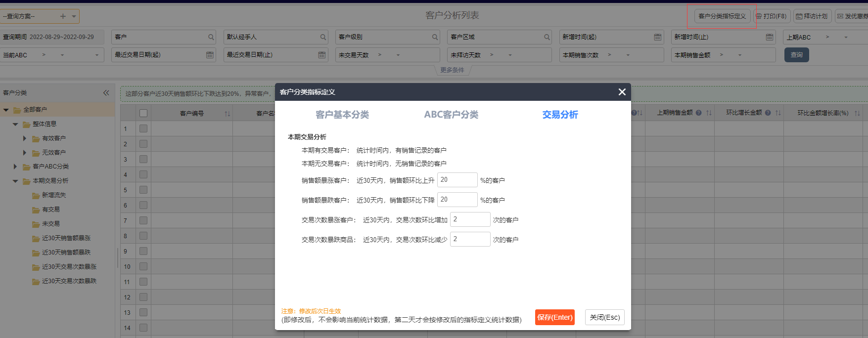868x338 pixels.
Task: Collapse 客户分类 panel with double-chevron icon
Action: [x=106, y=93]
